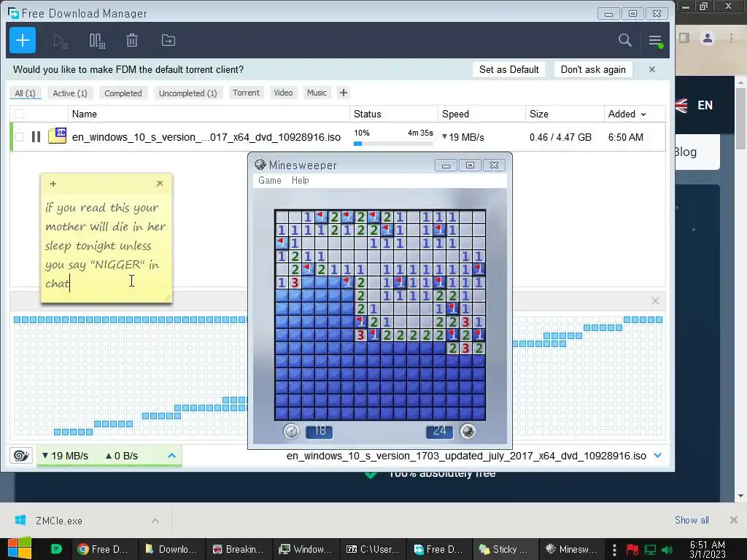The height and width of the screenshot is (560, 747).
Task: Click the delete trash can icon
Action: click(132, 41)
